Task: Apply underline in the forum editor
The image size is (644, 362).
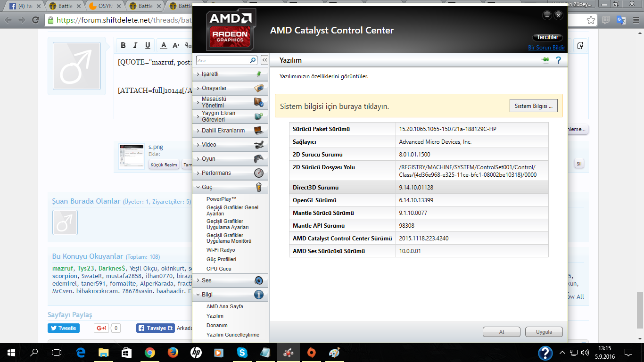Action: (x=148, y=45)
